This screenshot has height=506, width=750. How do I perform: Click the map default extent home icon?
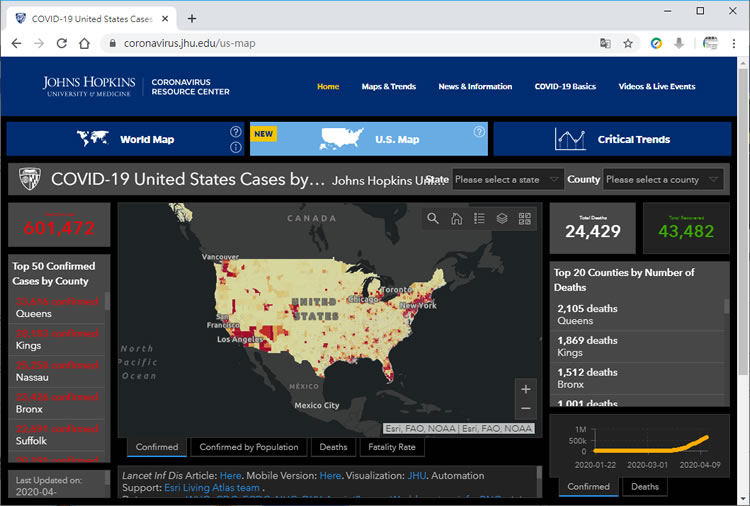[456, 219]
